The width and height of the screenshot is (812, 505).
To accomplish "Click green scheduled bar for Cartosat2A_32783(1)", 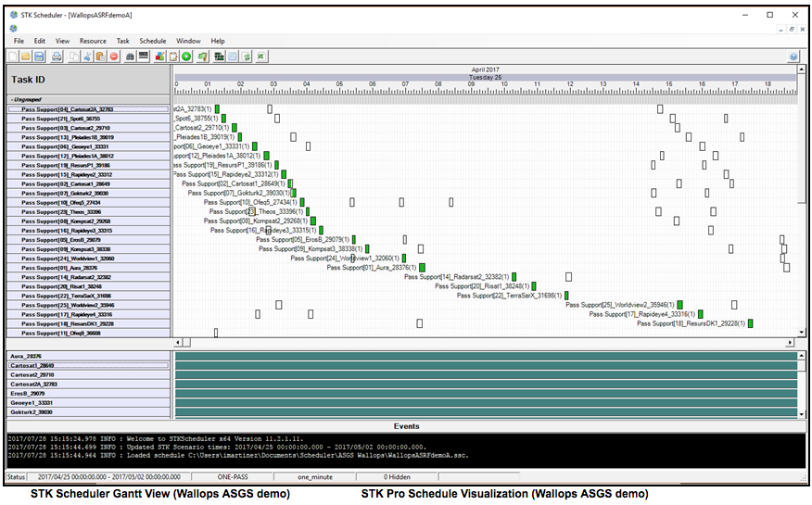I will point(217,108).
